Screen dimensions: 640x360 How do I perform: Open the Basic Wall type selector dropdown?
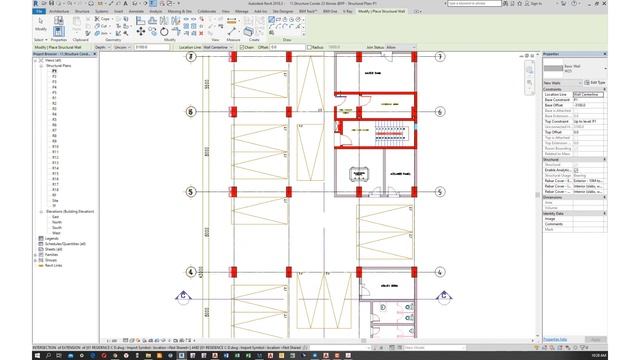point(605,69)
